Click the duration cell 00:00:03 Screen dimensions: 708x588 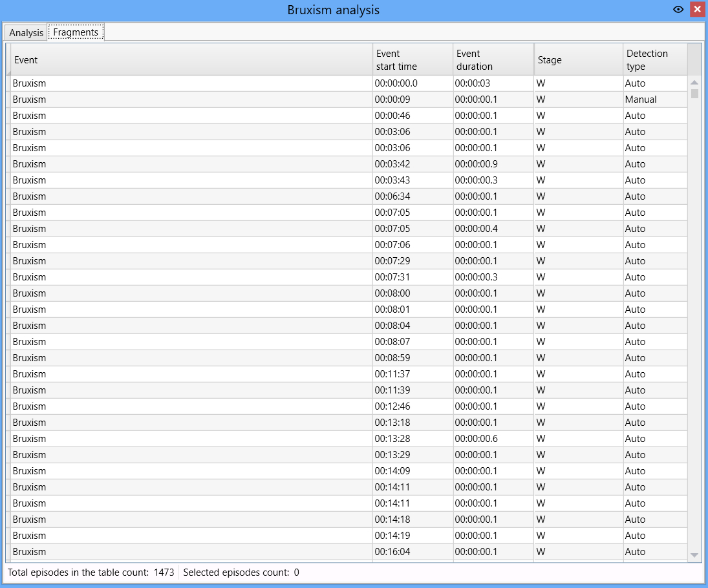point(493,83)
